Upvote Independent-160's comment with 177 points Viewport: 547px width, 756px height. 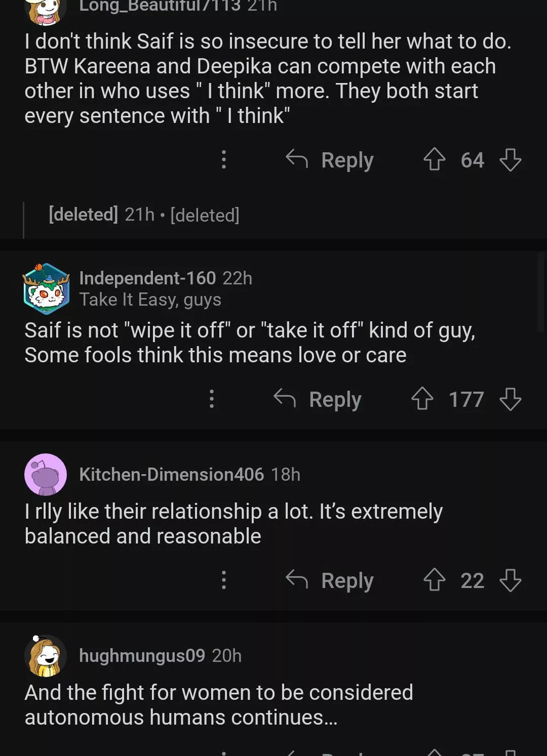[x=422, y=399]
